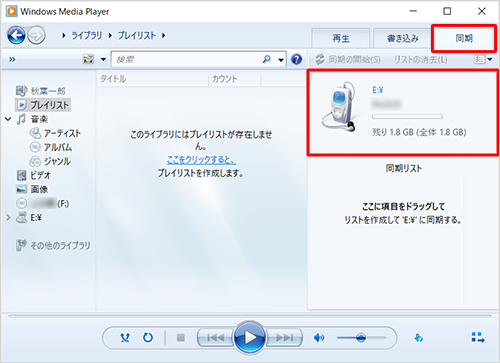500x363 pixels.
Task: Switch to the 同期 tab
Action: coord(464,38)
